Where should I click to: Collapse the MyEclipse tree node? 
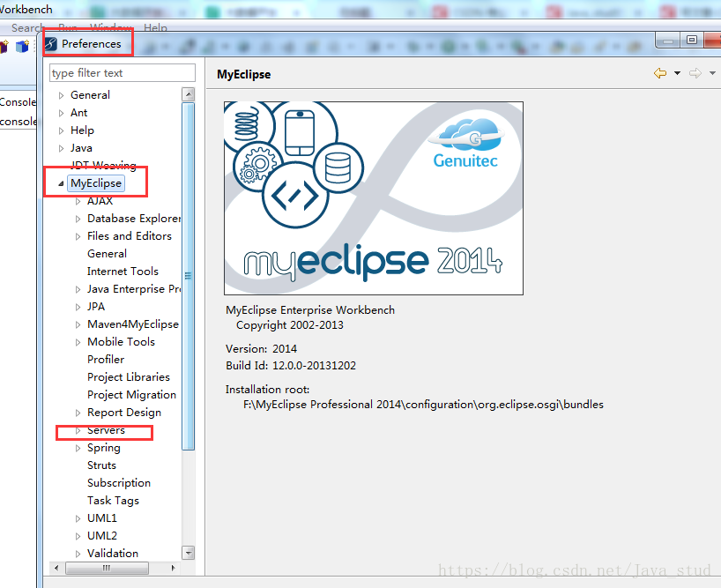61,183
